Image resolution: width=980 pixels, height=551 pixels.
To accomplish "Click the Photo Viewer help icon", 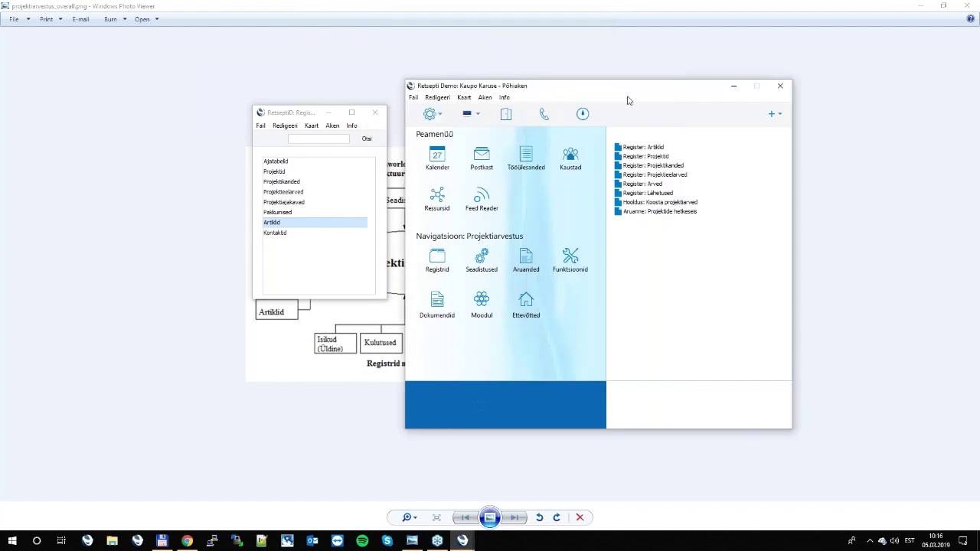I will point(971,19).
